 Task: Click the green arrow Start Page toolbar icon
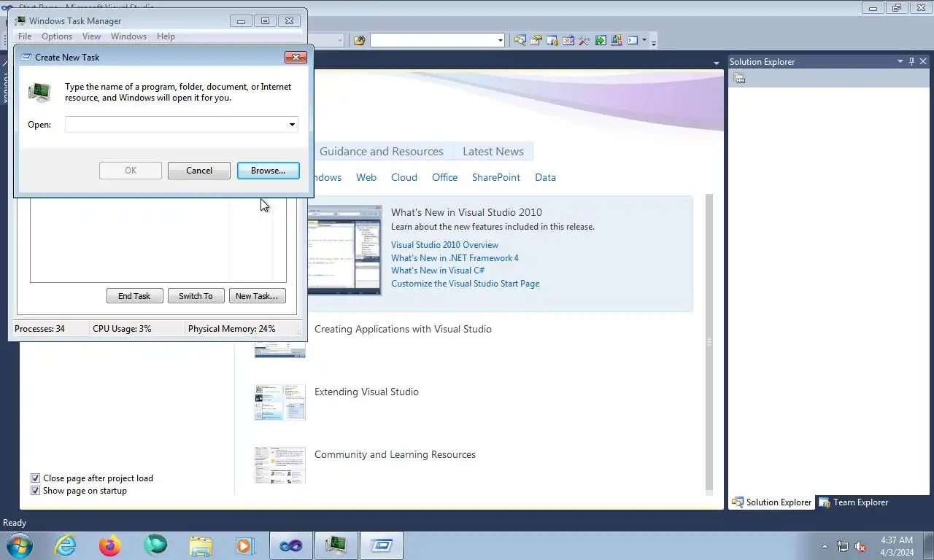pyautogui.click(x=601, y=40)
